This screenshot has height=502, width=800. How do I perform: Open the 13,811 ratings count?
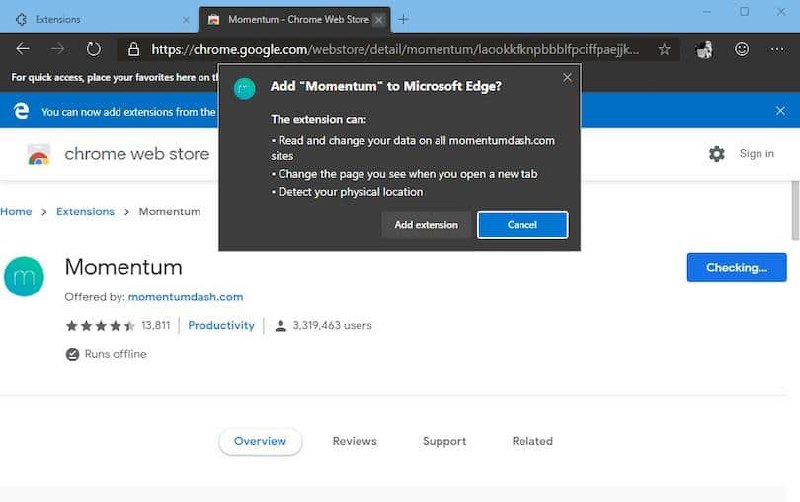coord(156,325)
